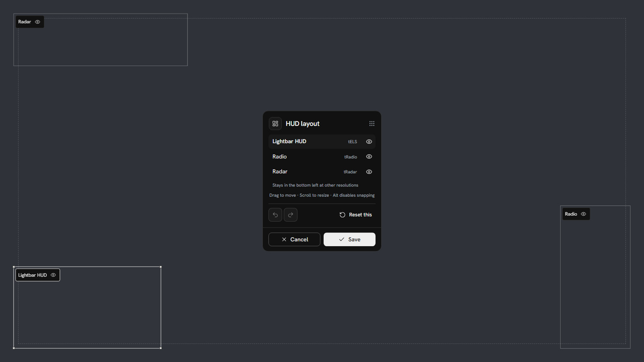Select the Lightbar HUD row

(322, 142)
